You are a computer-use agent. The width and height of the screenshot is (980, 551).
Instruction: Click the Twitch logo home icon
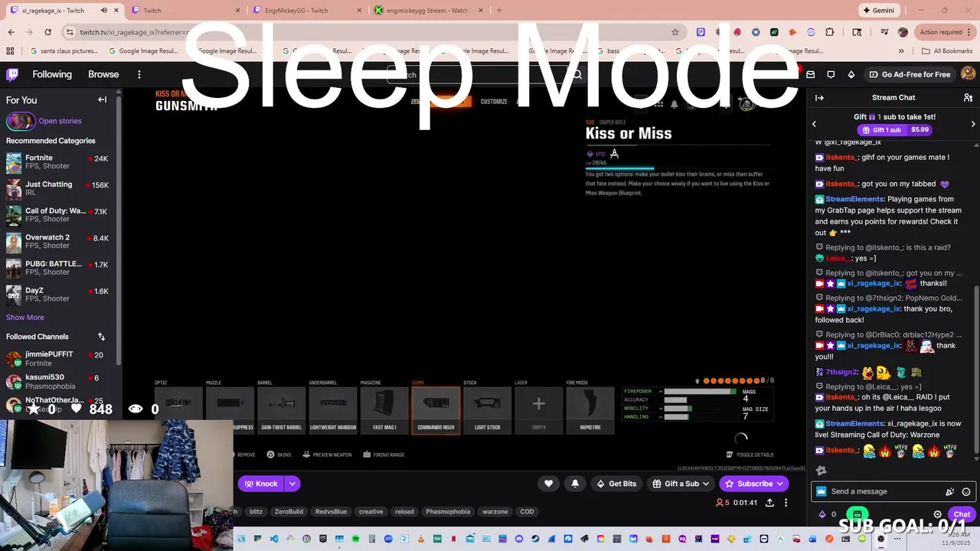pyautogui.click(x=13, y=74)
